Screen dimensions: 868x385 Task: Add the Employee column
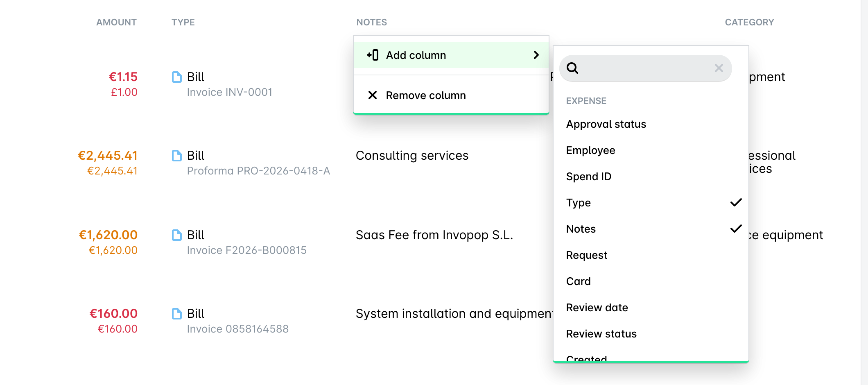[651, 150]
